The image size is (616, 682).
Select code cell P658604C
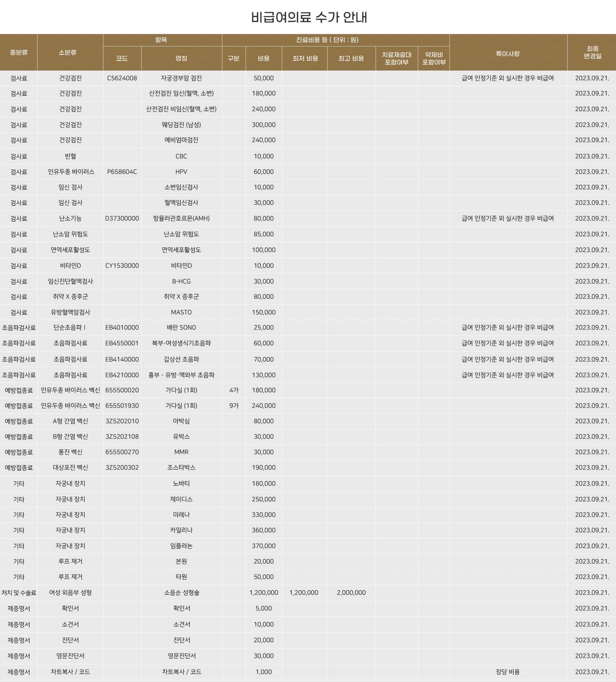click(122, 172)
